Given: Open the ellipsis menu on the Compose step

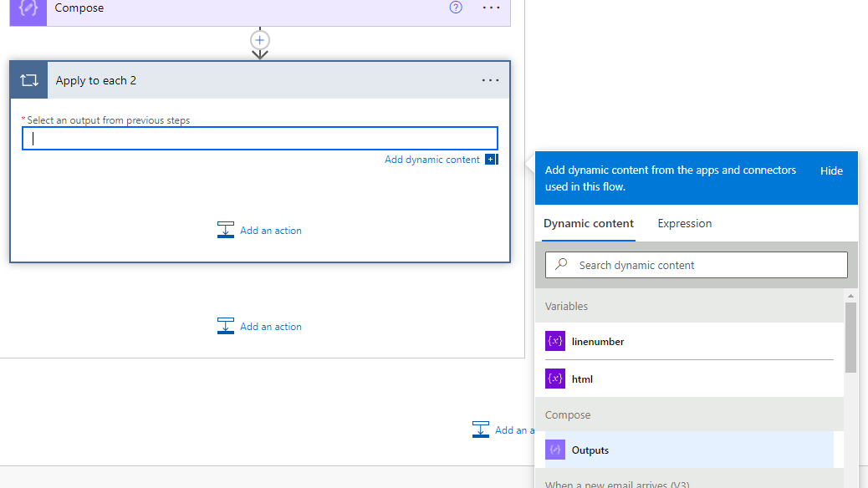Looking at the screenshot, I should click(x=491, y=8).
